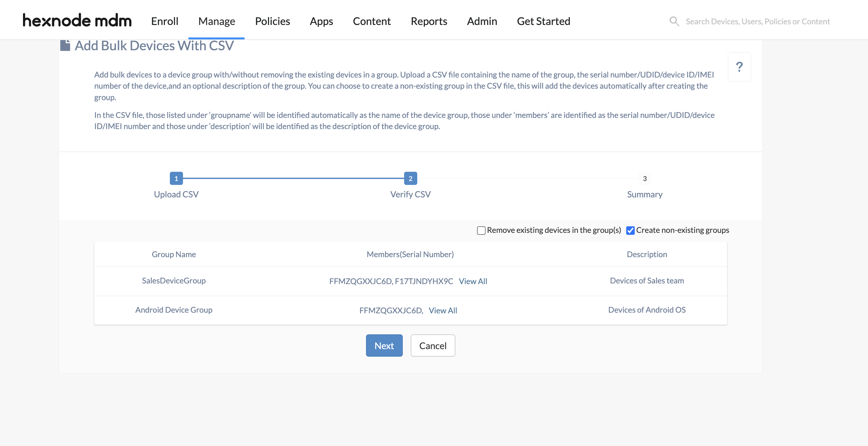The width and height of the screenshot is (868, 446).
Task: Click the Group Name column header
Action: coord(173,254)
